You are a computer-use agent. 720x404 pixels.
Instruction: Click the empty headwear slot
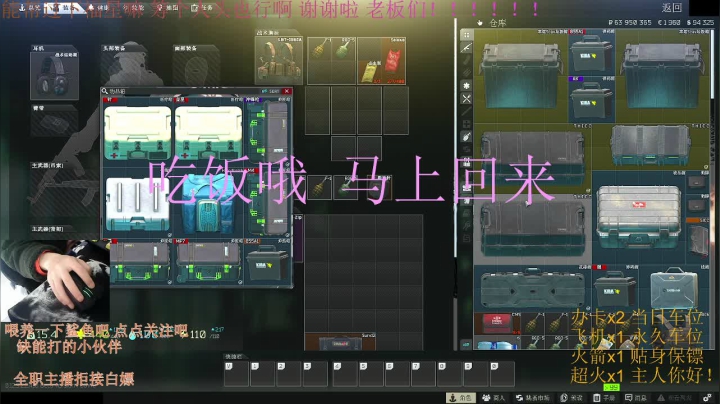pos(124,69)
